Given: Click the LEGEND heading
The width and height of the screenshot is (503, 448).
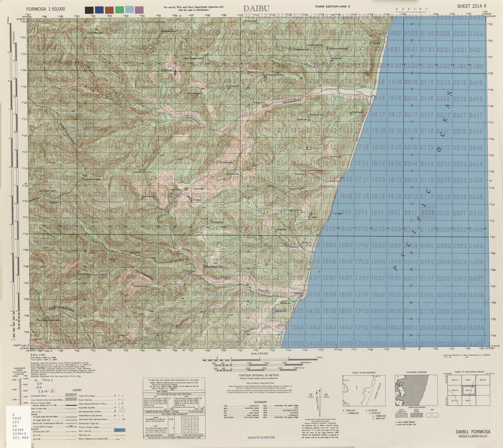Looking at the screenshot, I should (77, 390).
